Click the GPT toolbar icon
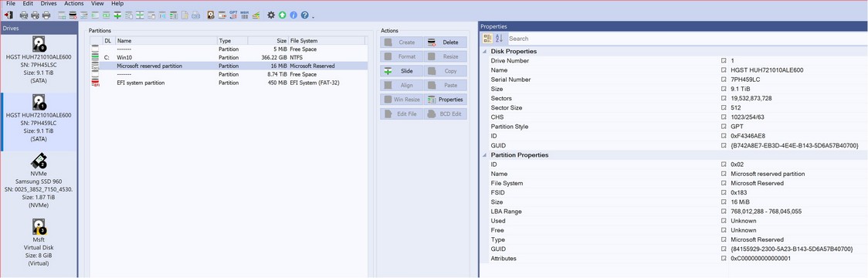This screenshot has height=278, width=868. coord(233,15)
